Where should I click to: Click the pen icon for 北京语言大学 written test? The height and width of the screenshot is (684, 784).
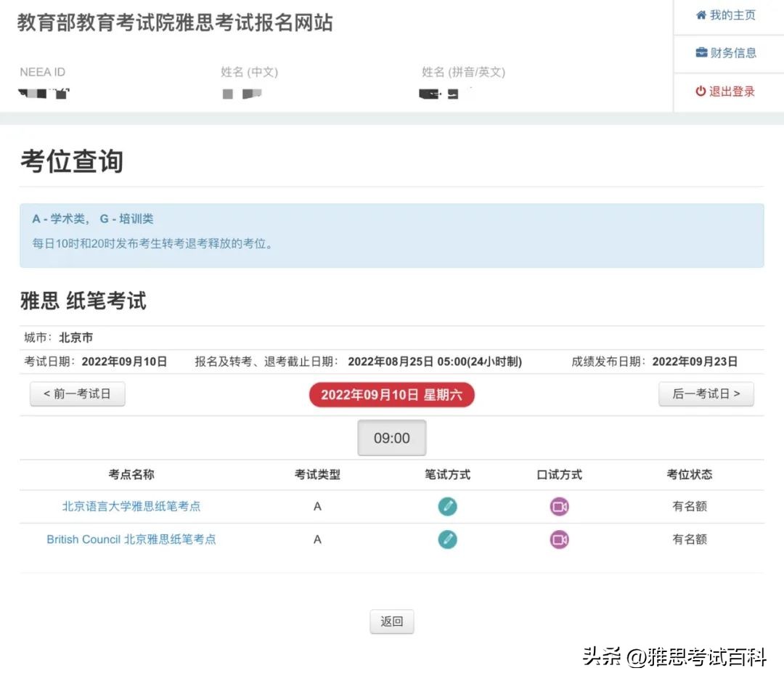[448, 506]
